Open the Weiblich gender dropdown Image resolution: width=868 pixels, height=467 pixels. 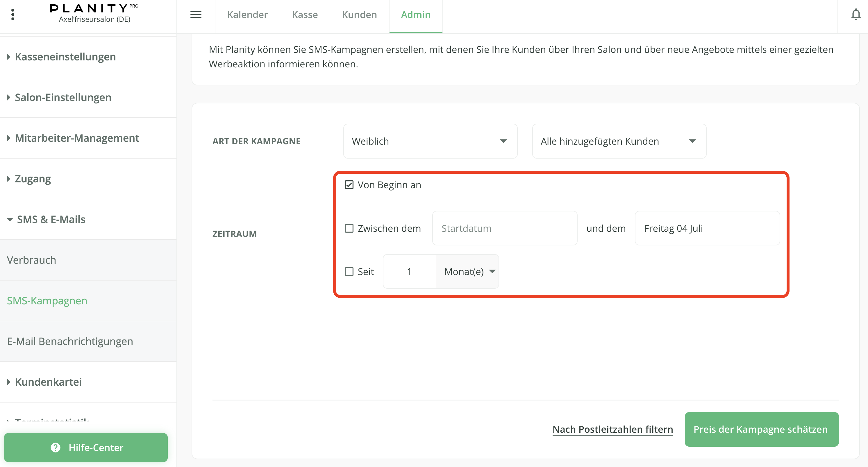(430, 141)
